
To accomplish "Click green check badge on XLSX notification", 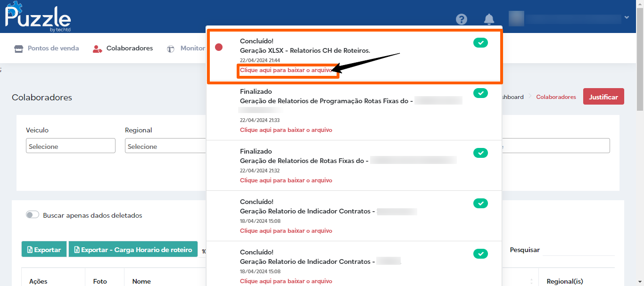I will [480, 43].
